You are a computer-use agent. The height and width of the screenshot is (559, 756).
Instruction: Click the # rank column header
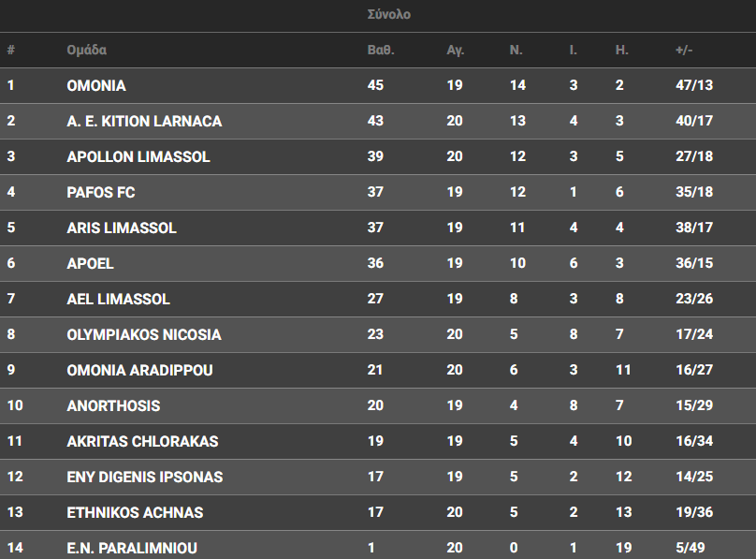[10, 50]
